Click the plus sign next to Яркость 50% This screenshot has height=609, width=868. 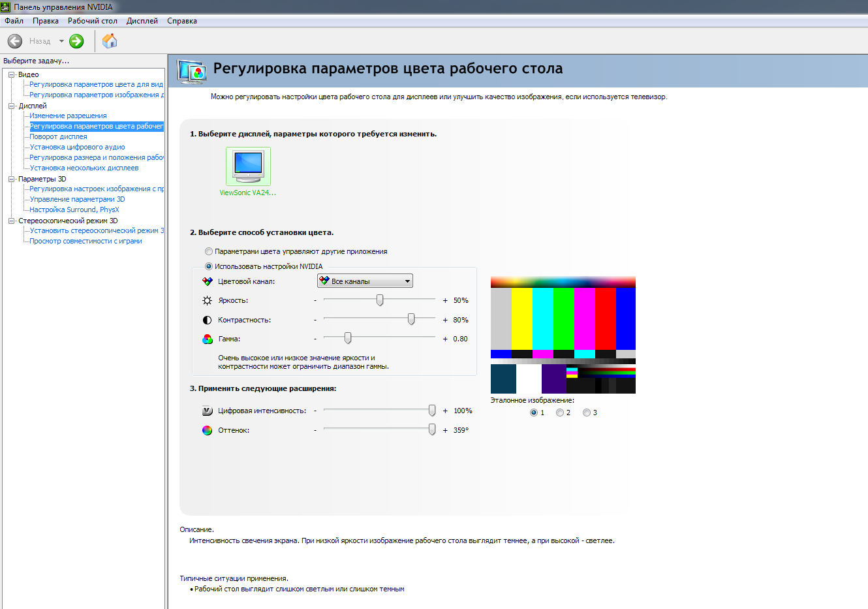click(445, 300)
